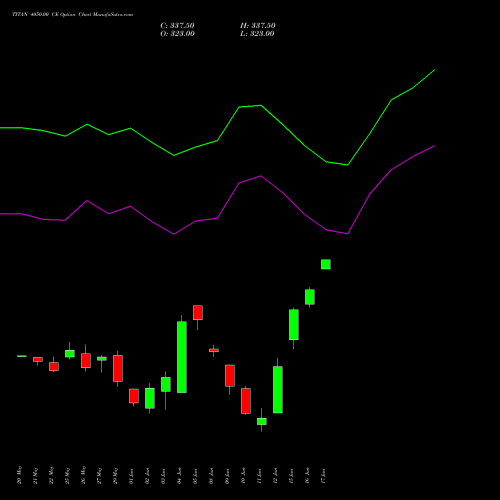Click the low value 'L: 323.00'
The image size is (500, 500).
[x=257, y=34]
